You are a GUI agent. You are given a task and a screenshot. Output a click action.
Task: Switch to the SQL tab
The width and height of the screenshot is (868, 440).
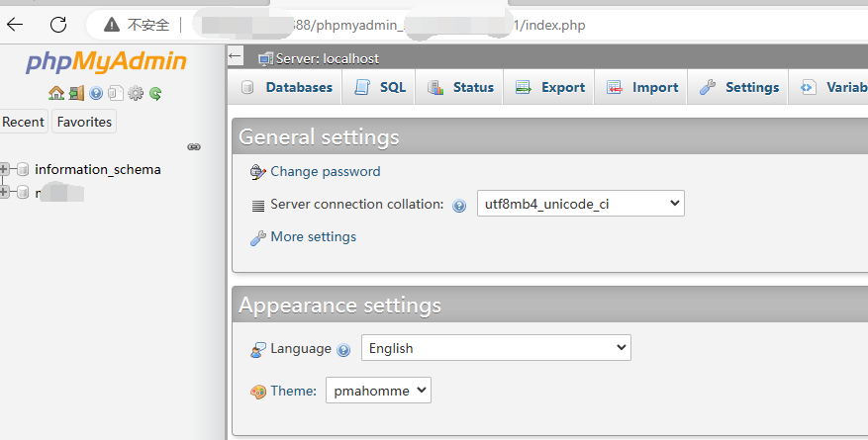click(380, 87)
